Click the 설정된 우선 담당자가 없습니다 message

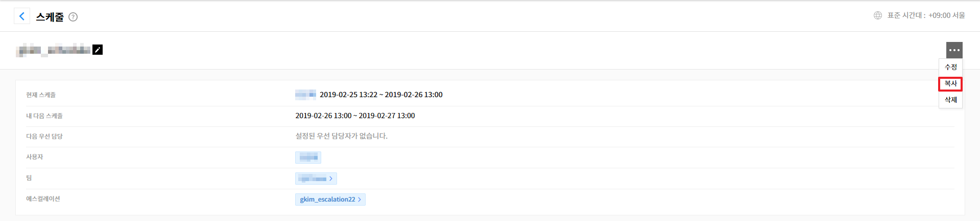click(341, 136)
